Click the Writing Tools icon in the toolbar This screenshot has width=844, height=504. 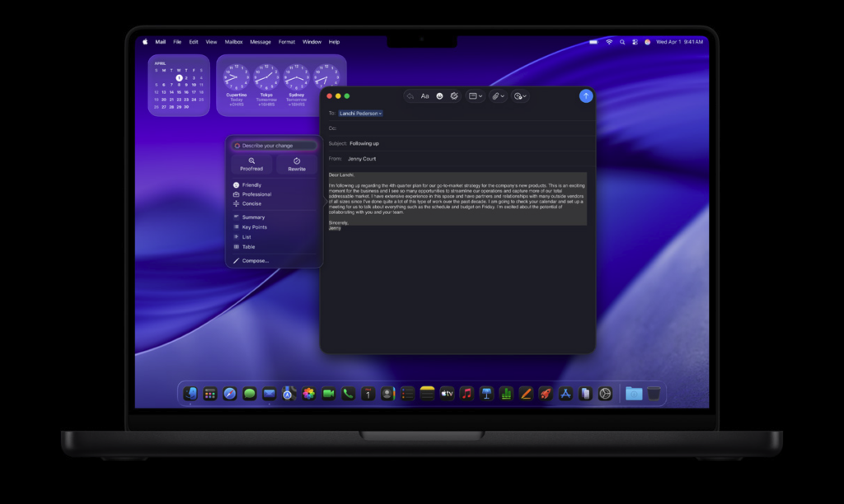[x=454, y=96]
